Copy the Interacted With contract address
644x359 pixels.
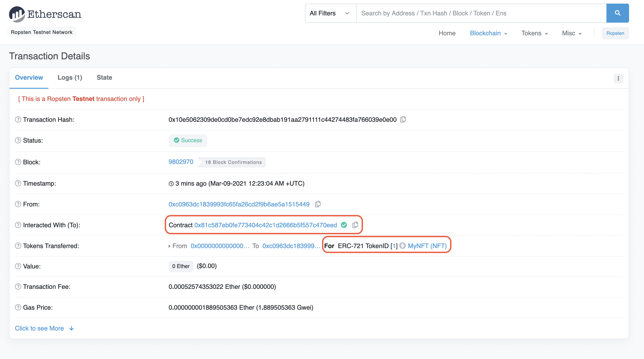pos(355,225)
